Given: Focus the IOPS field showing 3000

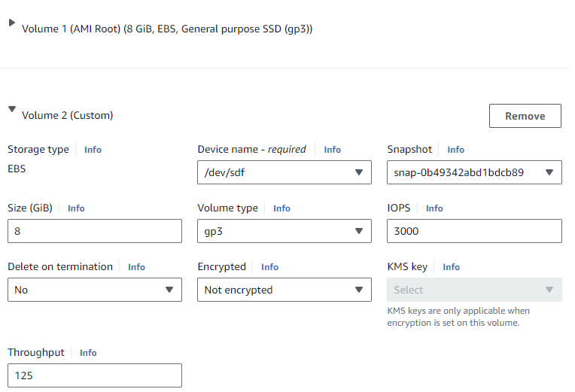Looking at the screenshot, I should tap(474, 231).
